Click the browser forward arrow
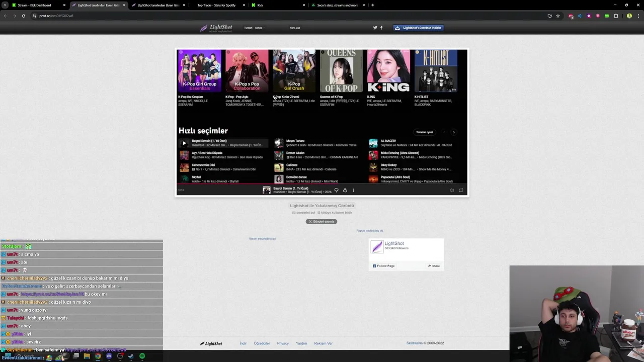This screenshot has width=644, height=362. click(x=14, y=16)
